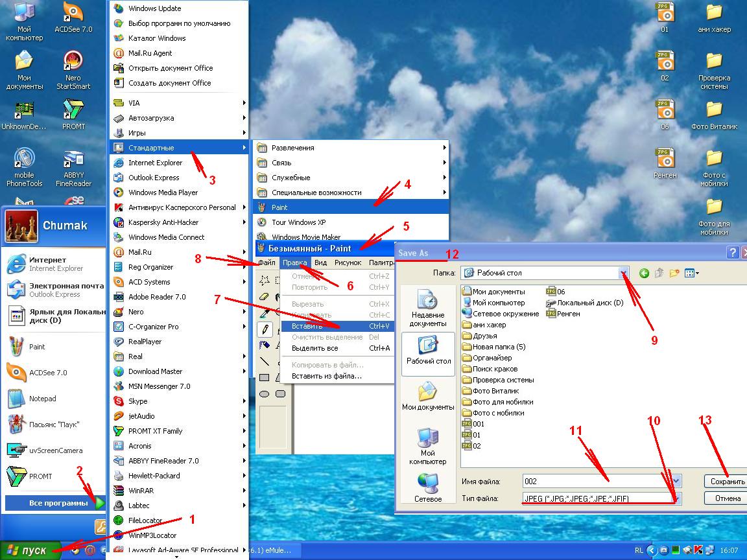Viewport: 747px width, 560px height.
Task: Open the Файл menu in Paint
Action: [267, 262]
